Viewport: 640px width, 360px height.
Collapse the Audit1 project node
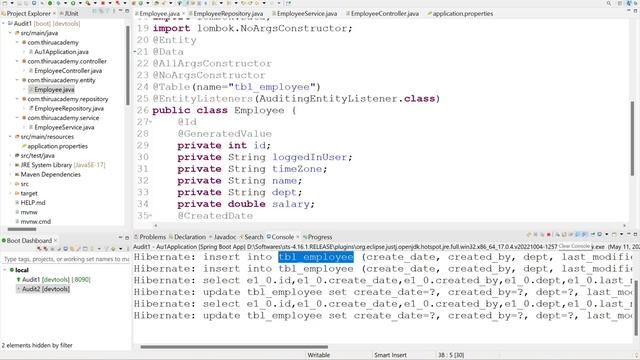[x=4, y=24]
